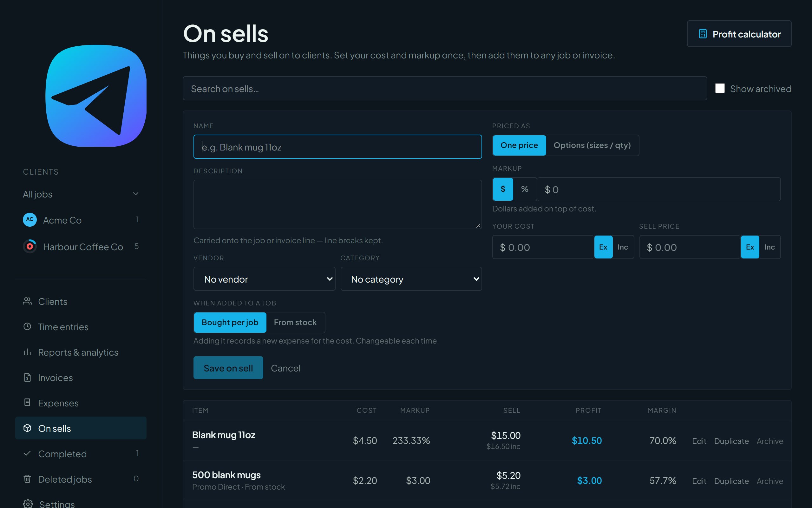812x508 pixels.
Task: Choose From stock option
Action: [295, 323]
